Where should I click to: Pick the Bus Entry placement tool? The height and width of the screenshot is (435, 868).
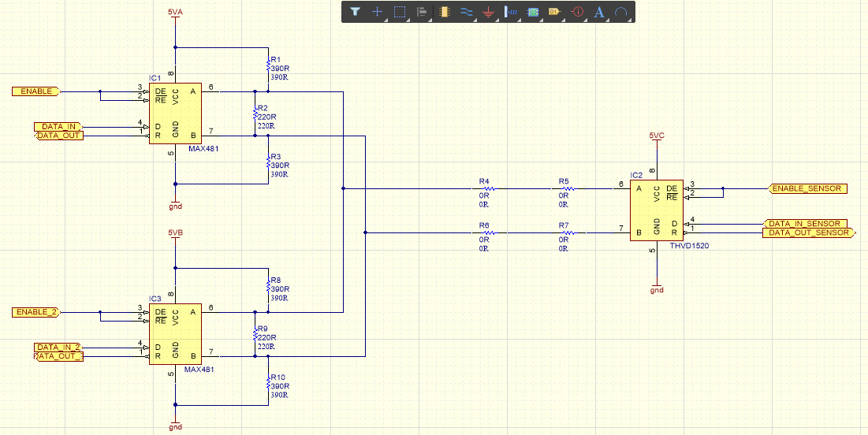510,12
